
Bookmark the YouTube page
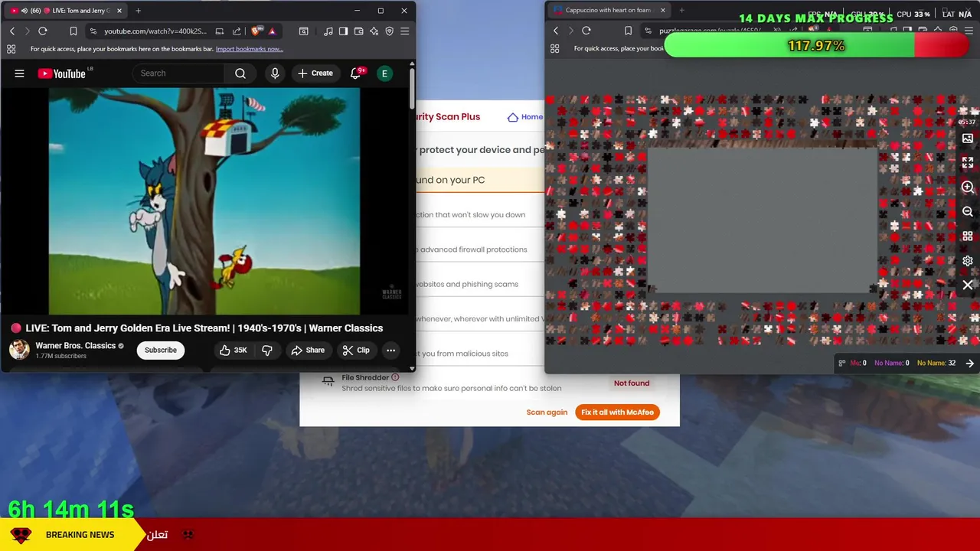coord(73,31)
